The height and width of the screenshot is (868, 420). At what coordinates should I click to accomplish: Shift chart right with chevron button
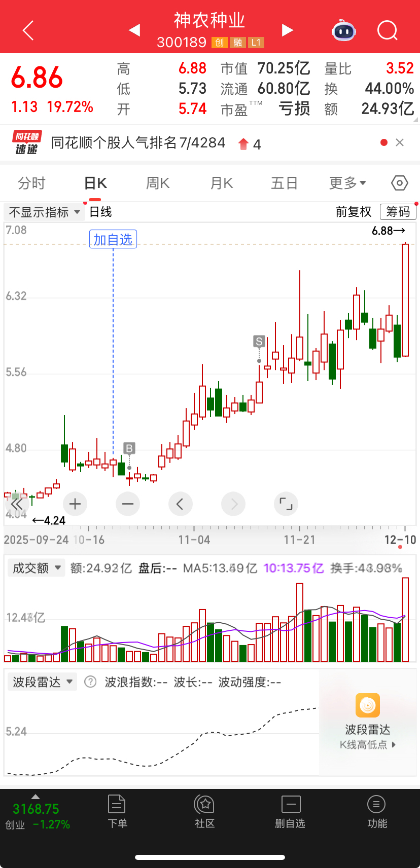pos(233,504)
